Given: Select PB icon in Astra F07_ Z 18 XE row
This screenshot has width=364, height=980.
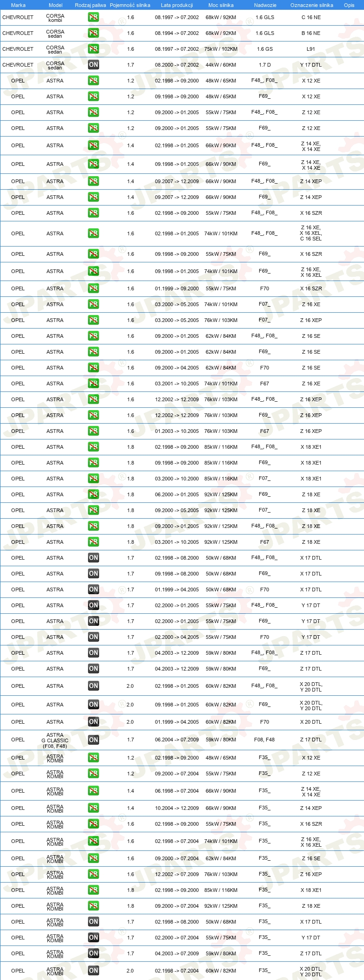Looking at the screenshot, I should pyautogui.click(x=94, y=510).
